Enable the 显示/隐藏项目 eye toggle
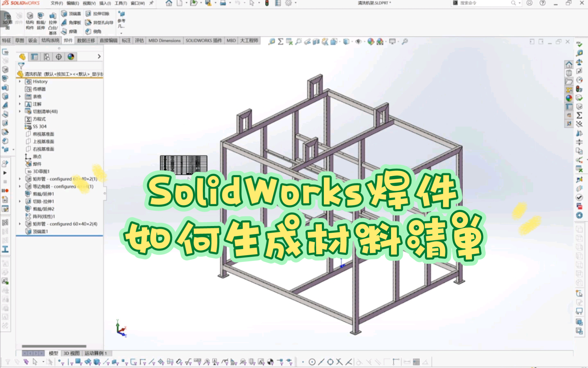 pos(358,41)
